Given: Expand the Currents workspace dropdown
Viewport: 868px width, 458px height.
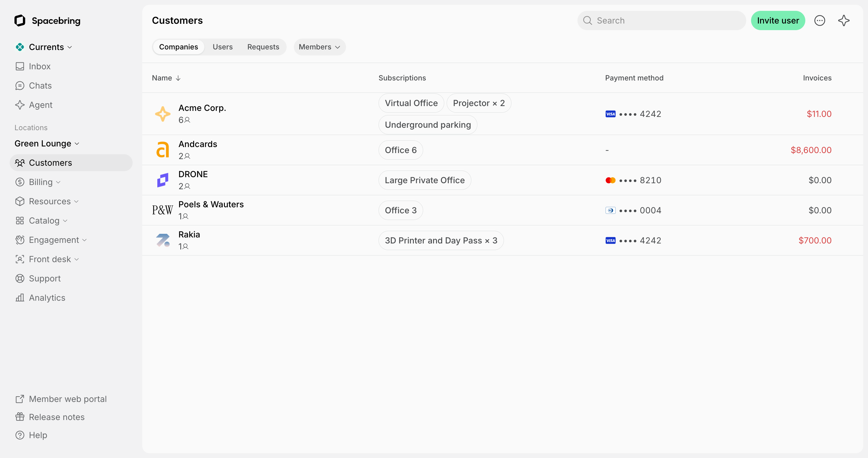Looking at the screenshot, I should 44,47.
